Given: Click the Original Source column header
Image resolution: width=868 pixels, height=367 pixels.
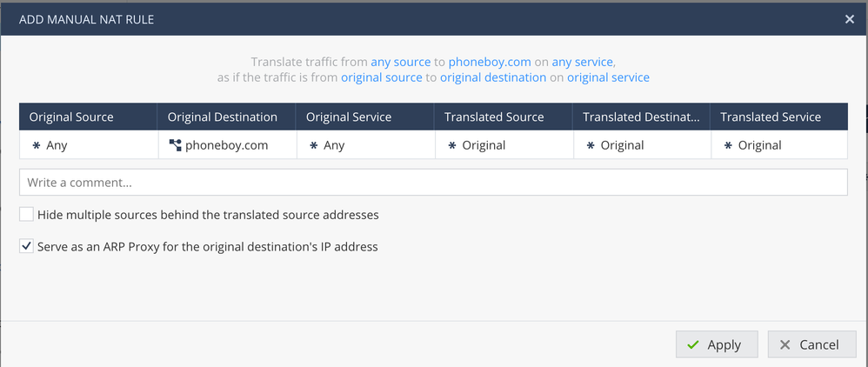Looking at the screenshot, I should tap(89, 117).
